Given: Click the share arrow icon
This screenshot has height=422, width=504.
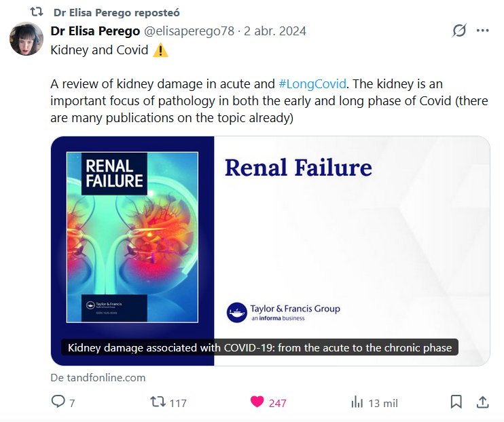Looking at the screenshot, I should [482, 402].
